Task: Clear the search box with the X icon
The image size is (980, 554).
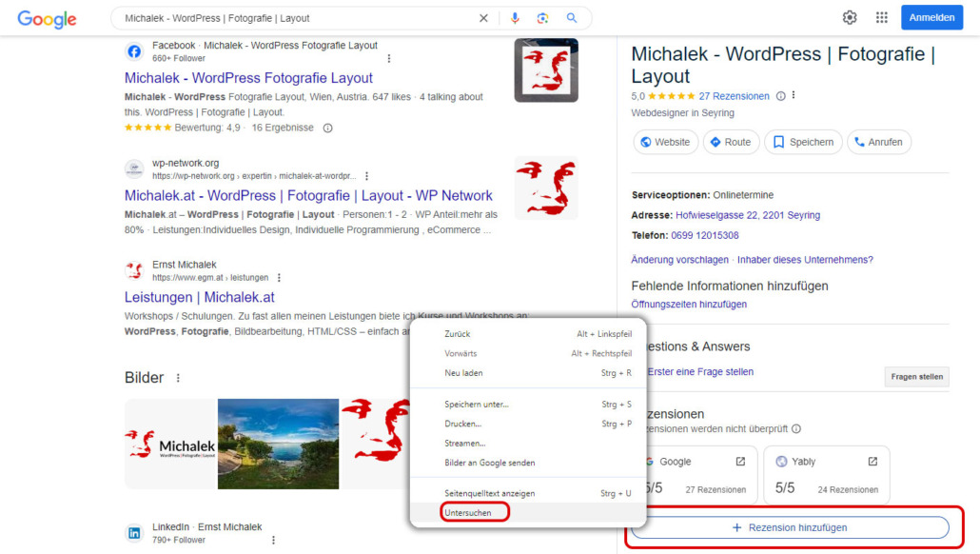Action: point(483,18)
